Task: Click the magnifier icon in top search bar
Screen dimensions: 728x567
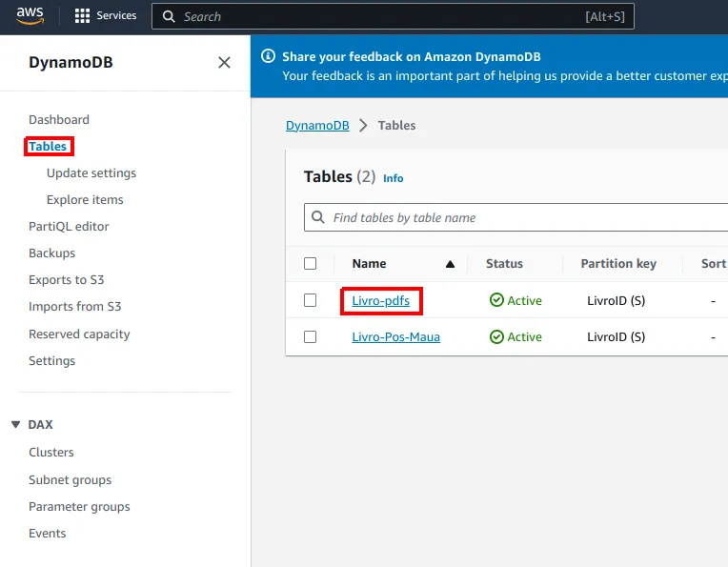Action: (169, 17)
